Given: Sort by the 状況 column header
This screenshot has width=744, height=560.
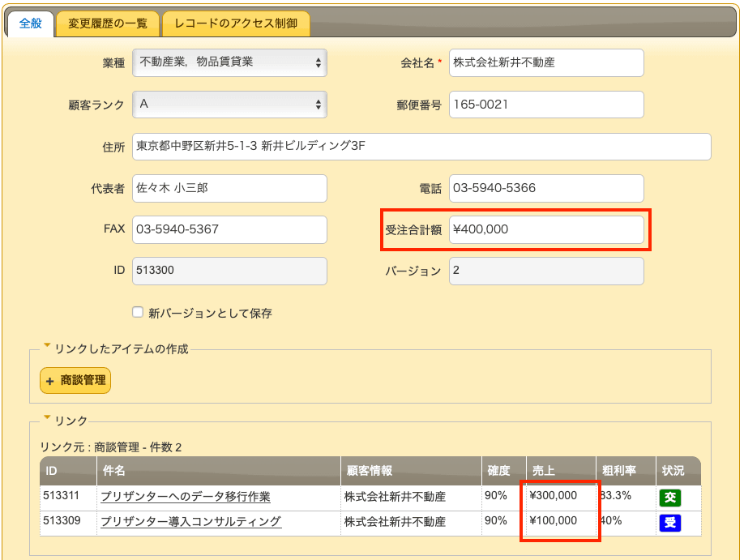Looking at the screenshot, I should pos(678,471).
